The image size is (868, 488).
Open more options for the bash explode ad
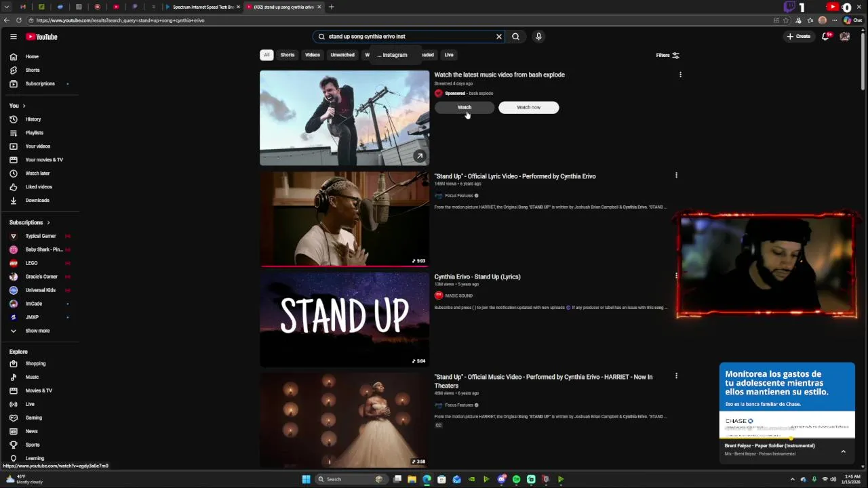coord(680,75)
